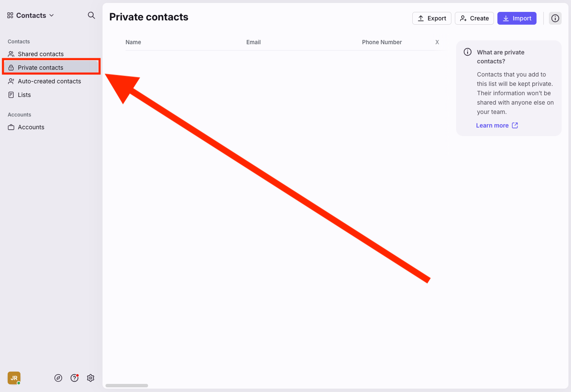The height and width of the screenshot is (392, 571).
Task: Click the Name column header
Action: point(133,42)
